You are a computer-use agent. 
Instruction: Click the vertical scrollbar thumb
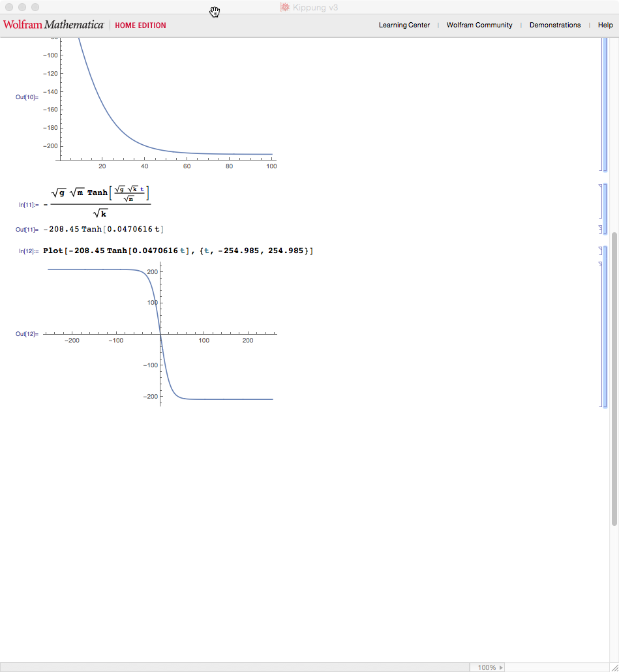coord(614,379)
